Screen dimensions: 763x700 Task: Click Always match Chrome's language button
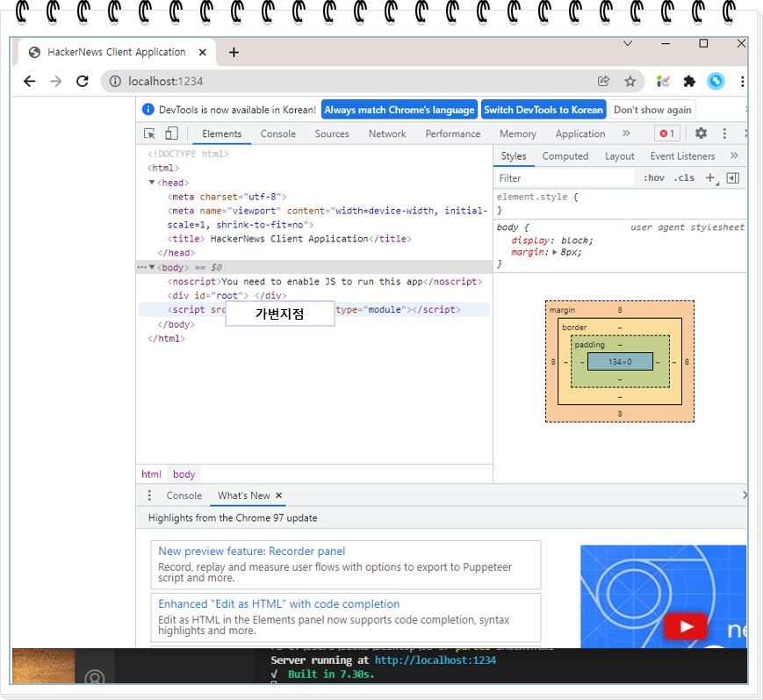point(399,110)
